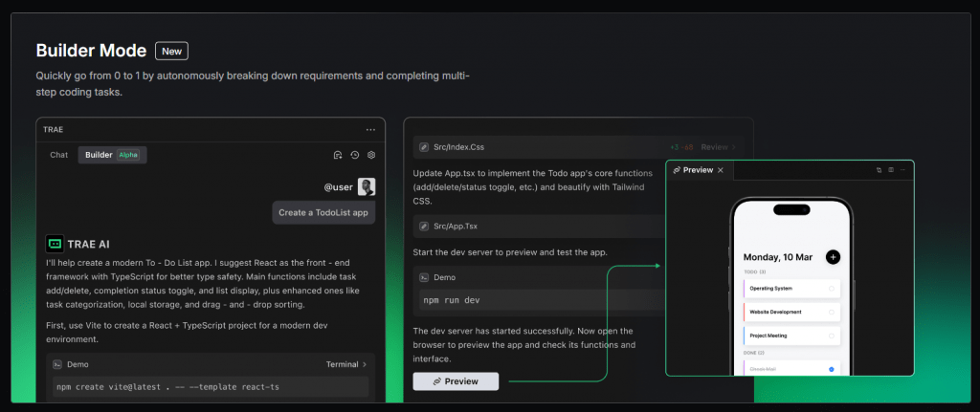This screenshot has width=980, height=412.
Task: Click the @user name label
Action: coord(338,186)
